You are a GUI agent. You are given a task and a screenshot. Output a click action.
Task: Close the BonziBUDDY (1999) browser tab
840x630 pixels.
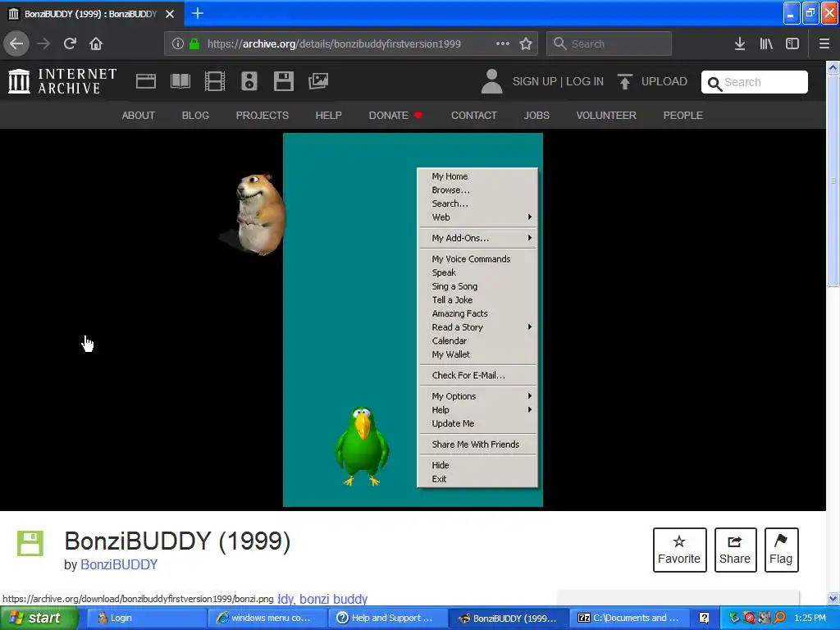pos(170,14)
